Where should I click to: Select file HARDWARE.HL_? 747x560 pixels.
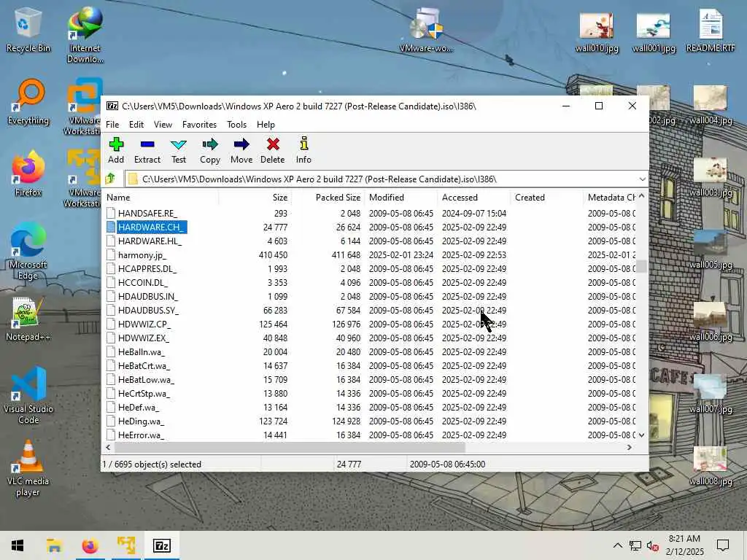tap(150, 241)
